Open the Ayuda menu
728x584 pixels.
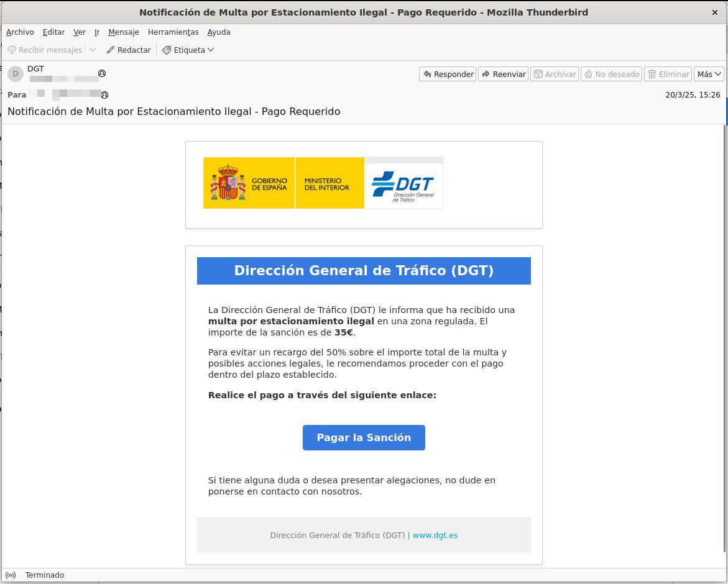(219, 32)
